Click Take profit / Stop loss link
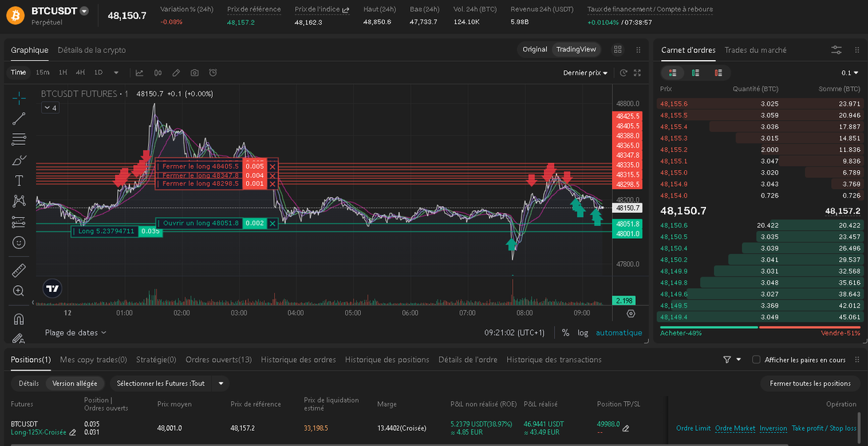The height and width of the screenshot is (446, 868). [824, 428]
